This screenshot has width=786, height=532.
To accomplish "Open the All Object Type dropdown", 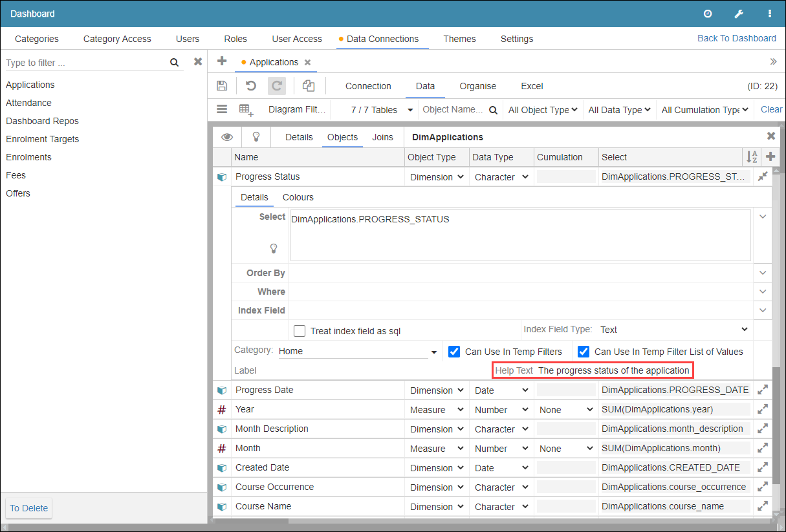I will pos(542,110).
